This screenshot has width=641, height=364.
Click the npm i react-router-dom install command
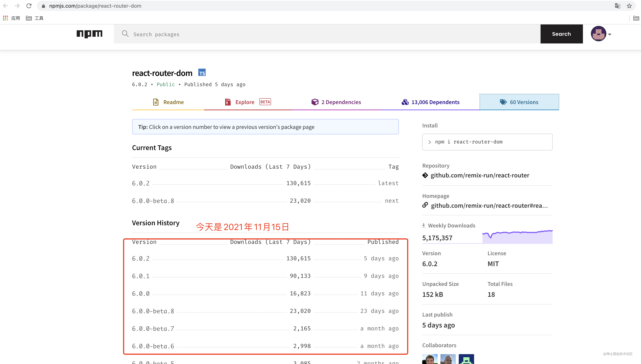pyautogui.click(x=487, y=142)
